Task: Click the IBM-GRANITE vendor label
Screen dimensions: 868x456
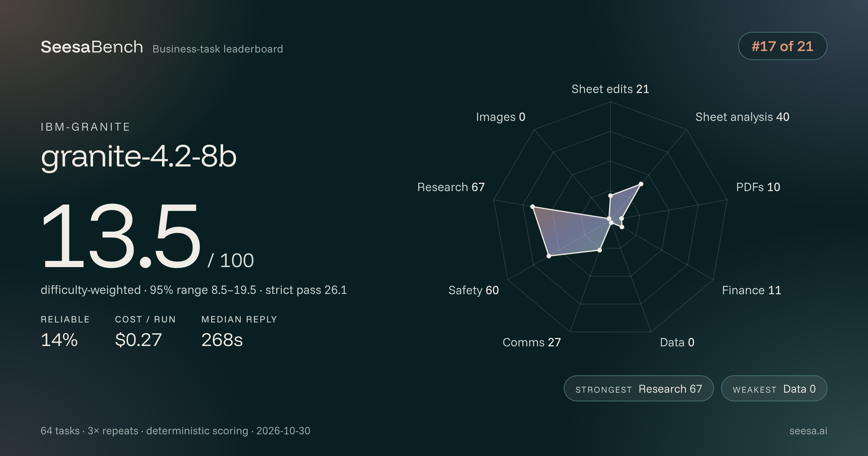Action: (x=85, y=127)
